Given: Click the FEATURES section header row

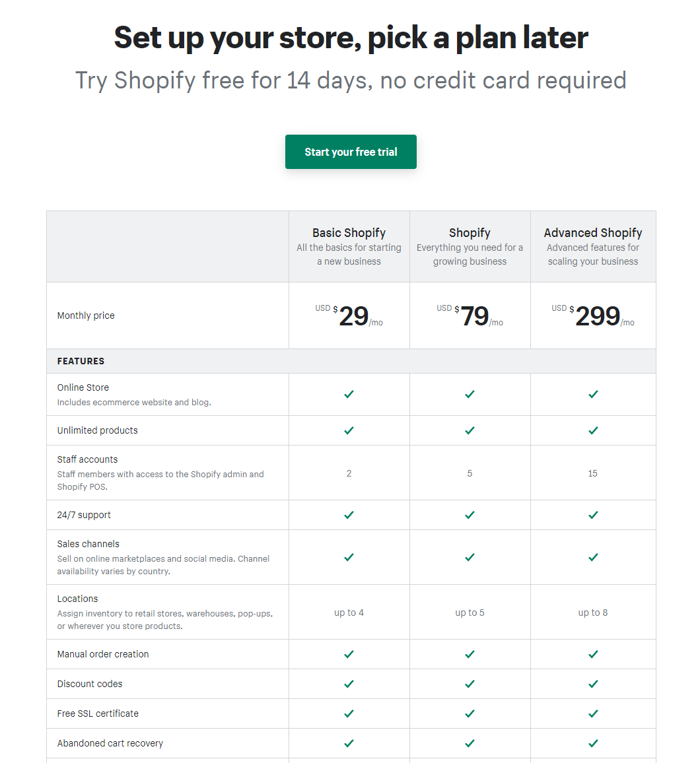Looking at the screenshot, I should pyautogui.click(x=351, y=361).
